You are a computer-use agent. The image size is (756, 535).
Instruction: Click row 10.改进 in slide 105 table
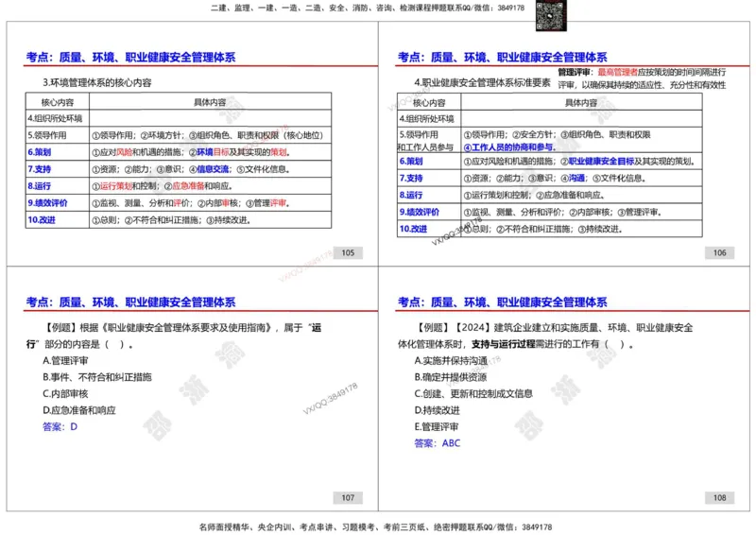pyautogui.click(x=179, y=219)
